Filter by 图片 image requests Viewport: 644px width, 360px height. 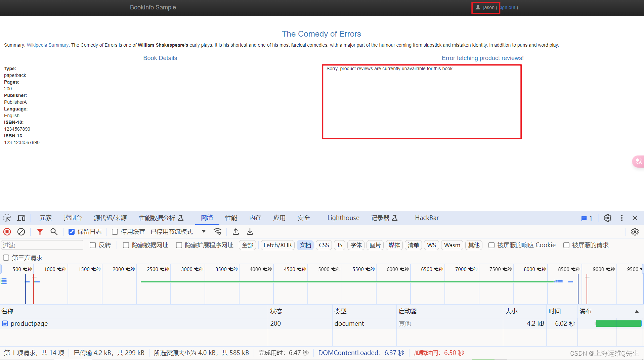375,245
